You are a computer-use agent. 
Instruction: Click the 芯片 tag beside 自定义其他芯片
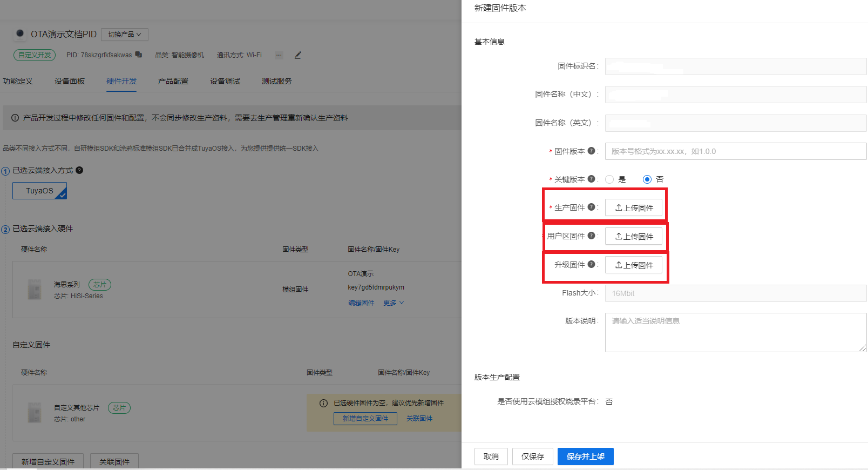(x=119, y=408)
